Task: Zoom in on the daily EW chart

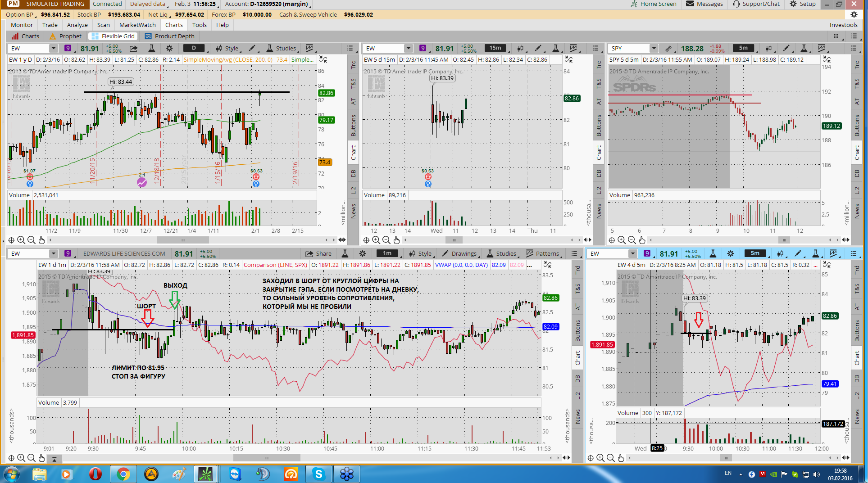Action: (x=21, y=240)
